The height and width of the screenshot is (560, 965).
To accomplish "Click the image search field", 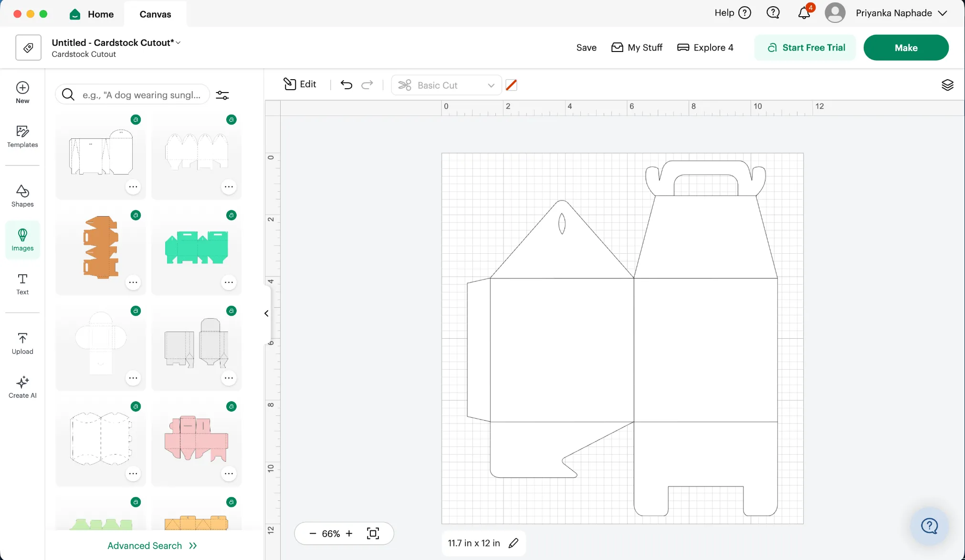I will (133, 94).
